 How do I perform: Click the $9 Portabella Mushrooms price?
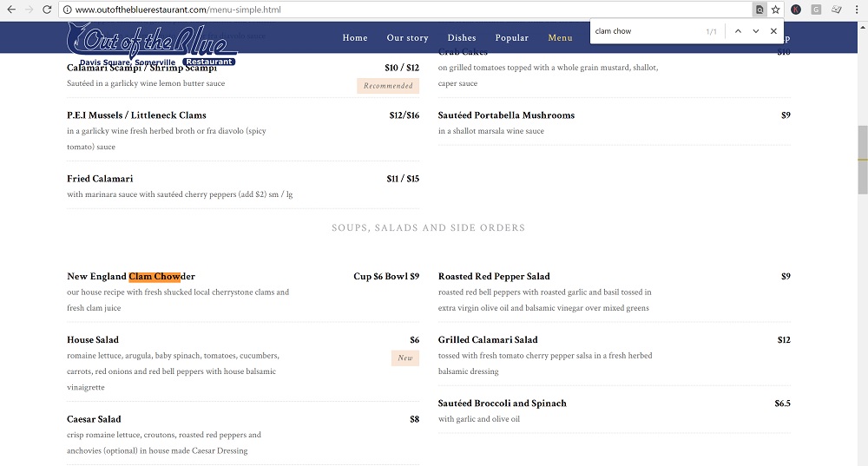pos(786,115)
